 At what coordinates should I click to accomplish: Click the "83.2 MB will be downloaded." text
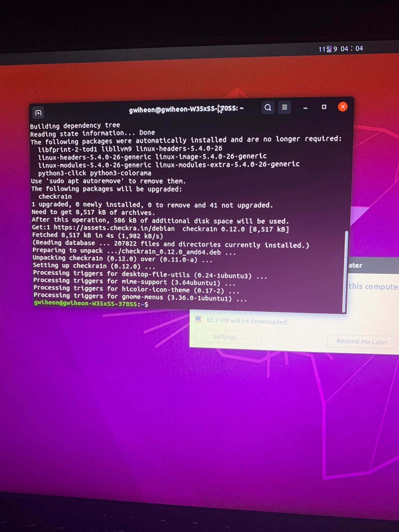(248, 321)
